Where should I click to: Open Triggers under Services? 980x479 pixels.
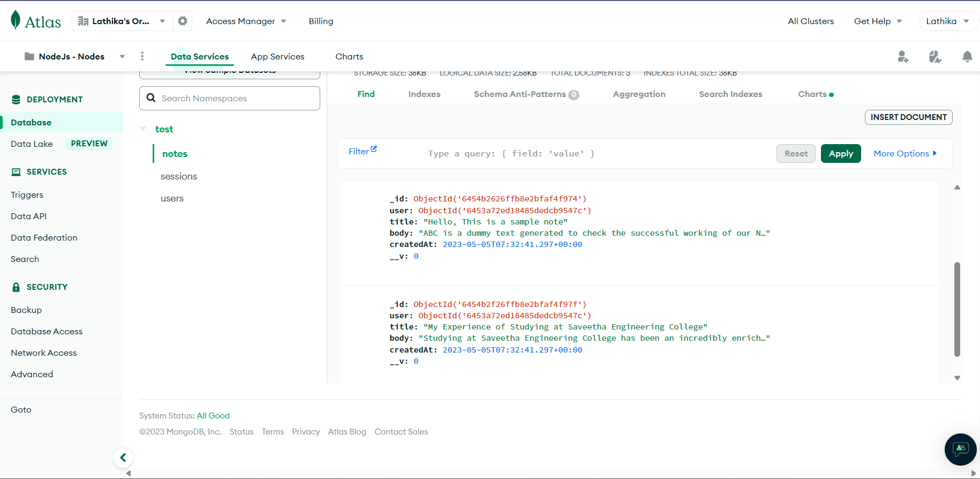(27, 195)
